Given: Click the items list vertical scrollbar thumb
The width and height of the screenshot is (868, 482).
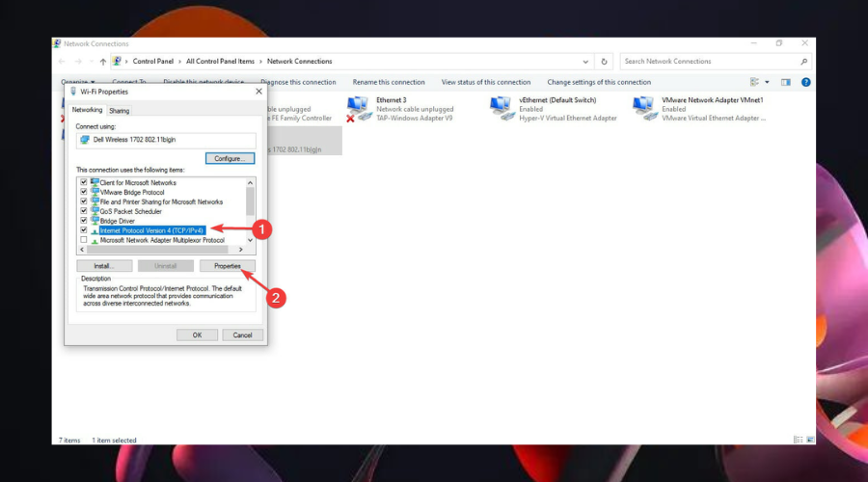Looking at the screenshot, I should pos(250,202).
